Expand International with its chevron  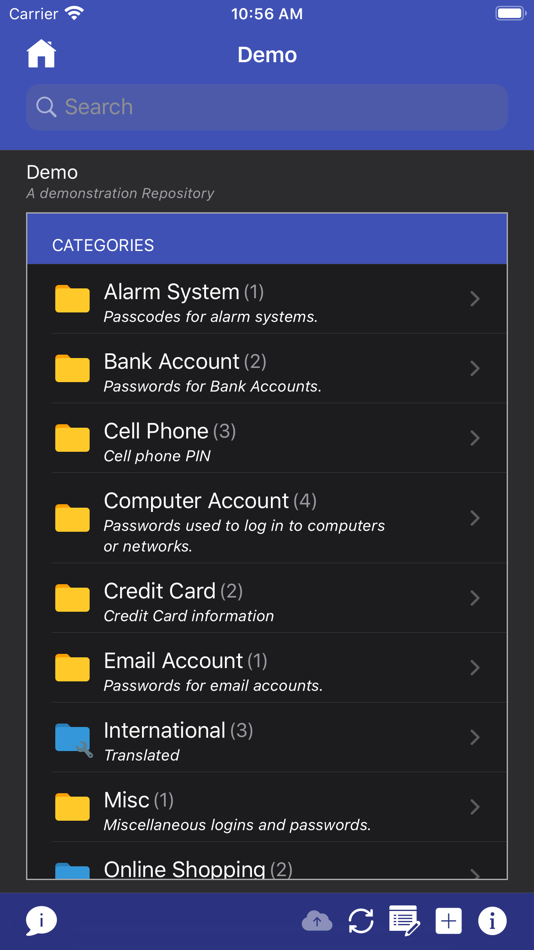tap(475, 737)
